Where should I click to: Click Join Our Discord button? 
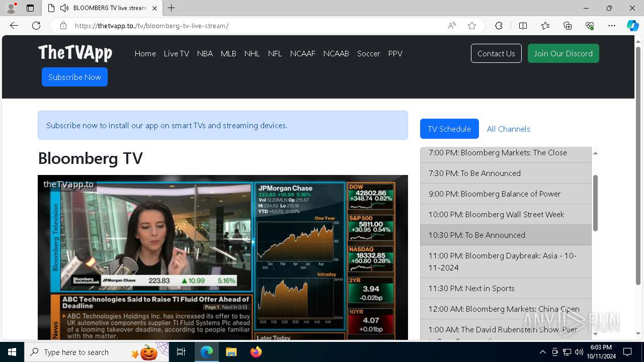pyautogui.click(x=563, y=53)
